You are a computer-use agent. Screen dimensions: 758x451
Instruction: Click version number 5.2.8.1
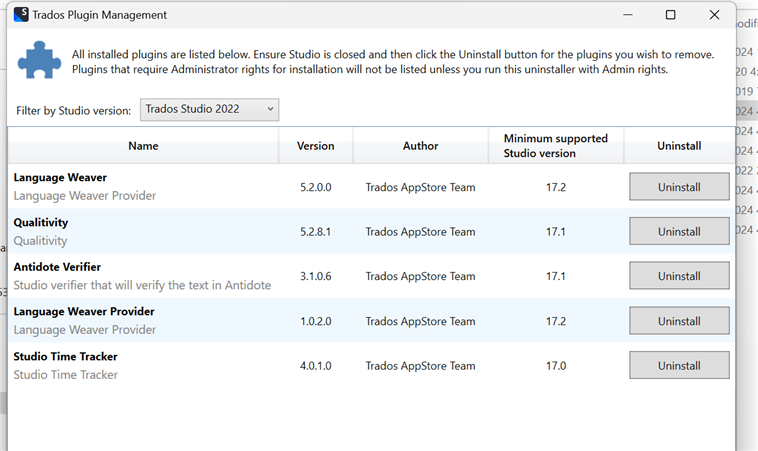[316, 232]
